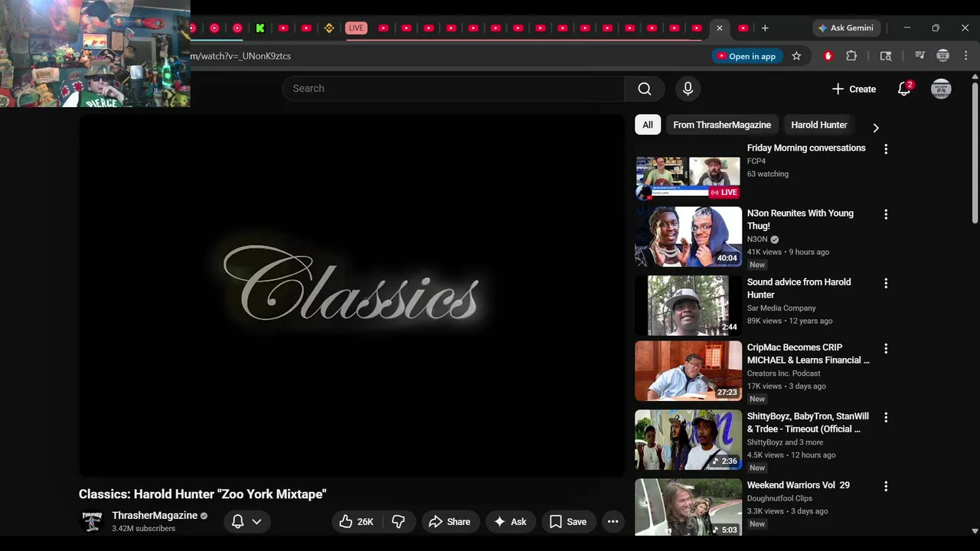This screenshot has width=980, height=551.
Task: Open options for CripMac video
Action: [x=886, y=349]
